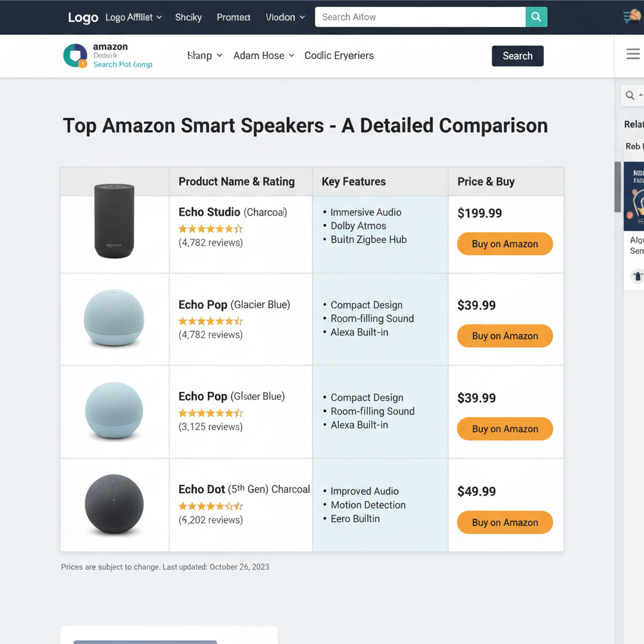Click the gift icon in the right sidebar
The image size is (644, 644).
[x=638, y=275]
